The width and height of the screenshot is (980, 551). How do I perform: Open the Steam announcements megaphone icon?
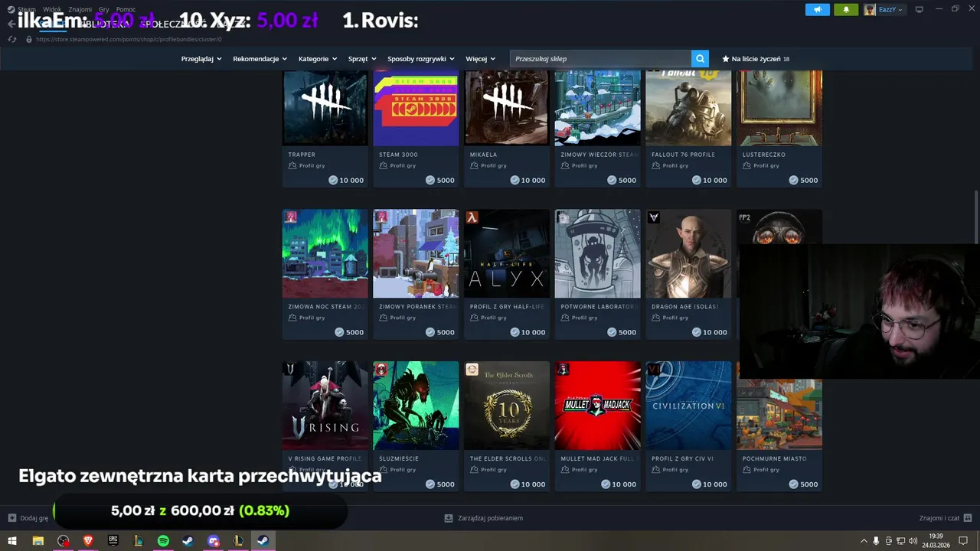pyautogui.click(x=817, y=9)
